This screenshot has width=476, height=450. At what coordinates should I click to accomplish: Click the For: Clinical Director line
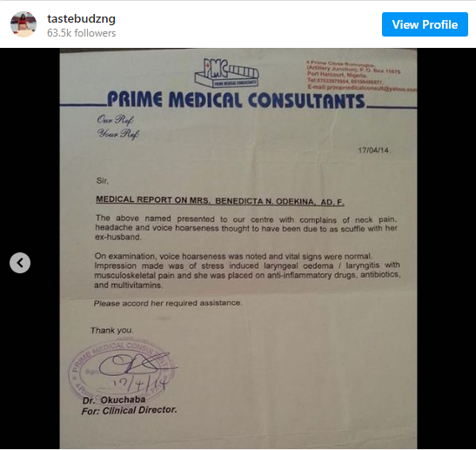[x=129, y=411]
